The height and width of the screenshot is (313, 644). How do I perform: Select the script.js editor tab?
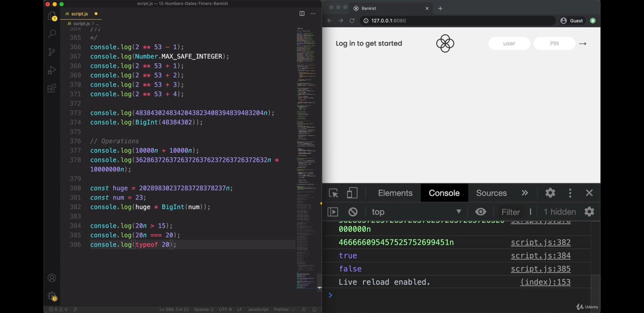click(x=82, y=13)
